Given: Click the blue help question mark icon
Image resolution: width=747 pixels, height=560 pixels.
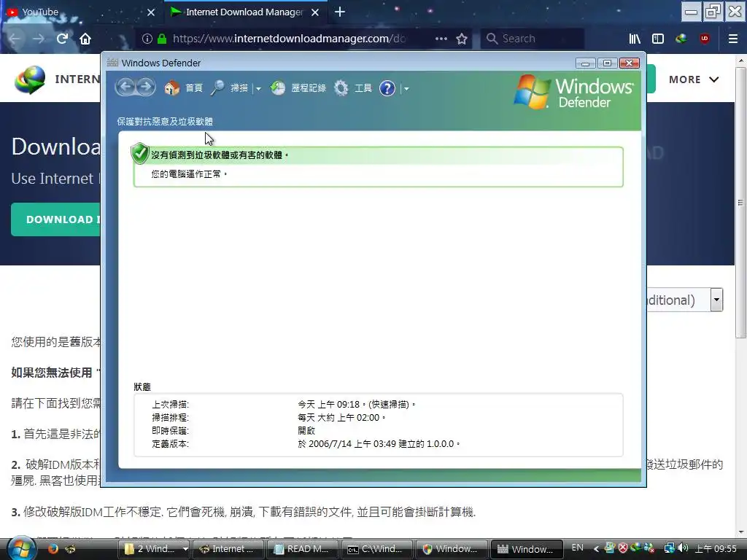Looking at the screenshot, I should pos(387,88).
